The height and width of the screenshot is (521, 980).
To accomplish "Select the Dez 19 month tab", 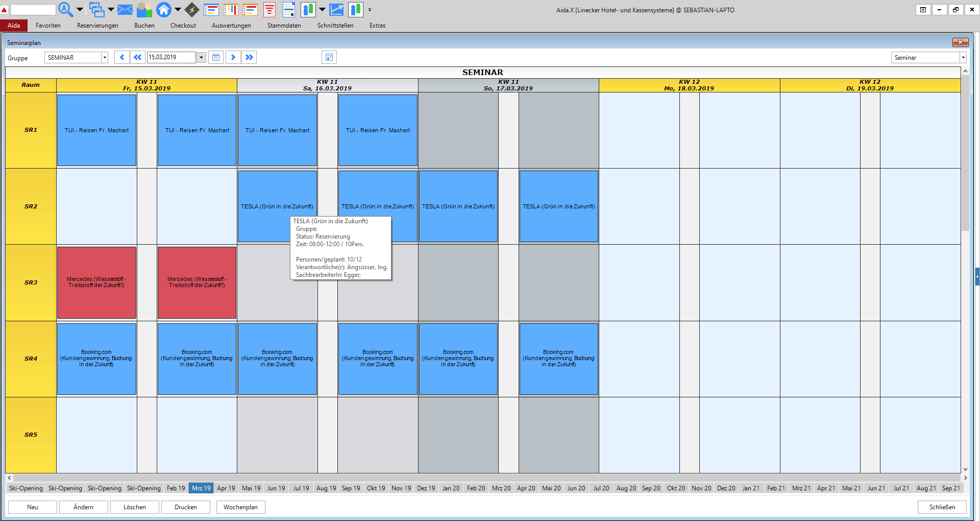I will coord(426,488).
